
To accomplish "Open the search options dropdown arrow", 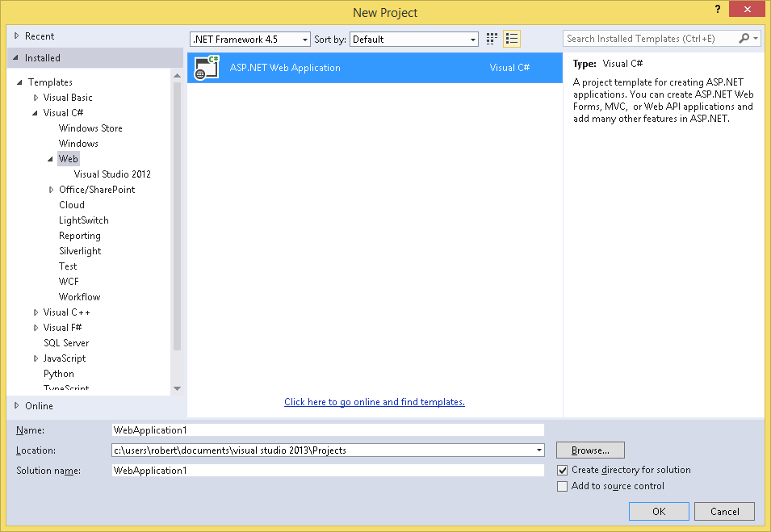I will click(756, 39).
